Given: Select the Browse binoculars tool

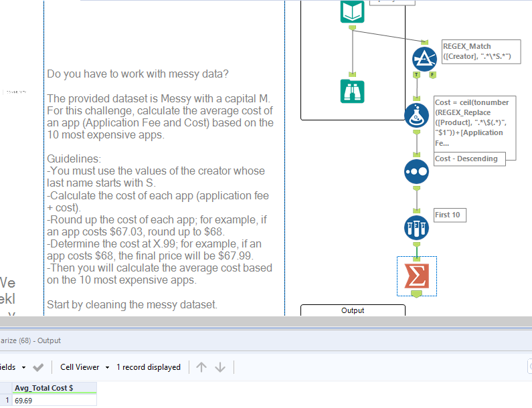Looking at the screenshot, I should (x=352, y=91).
